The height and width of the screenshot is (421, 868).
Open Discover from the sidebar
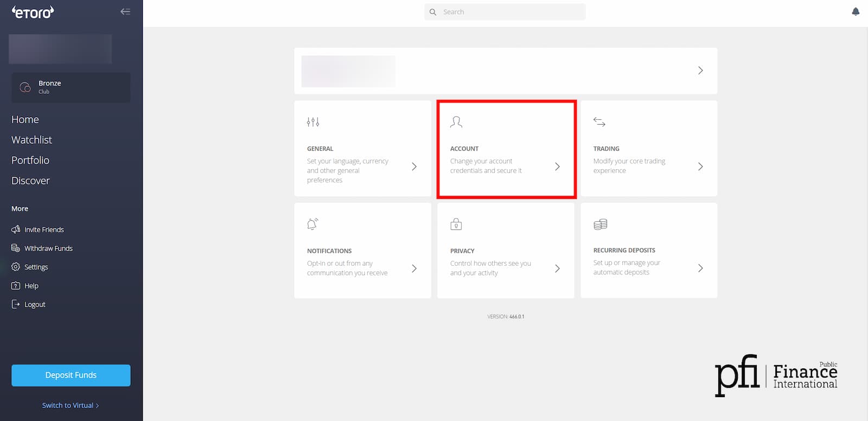(x=30, y=181)
